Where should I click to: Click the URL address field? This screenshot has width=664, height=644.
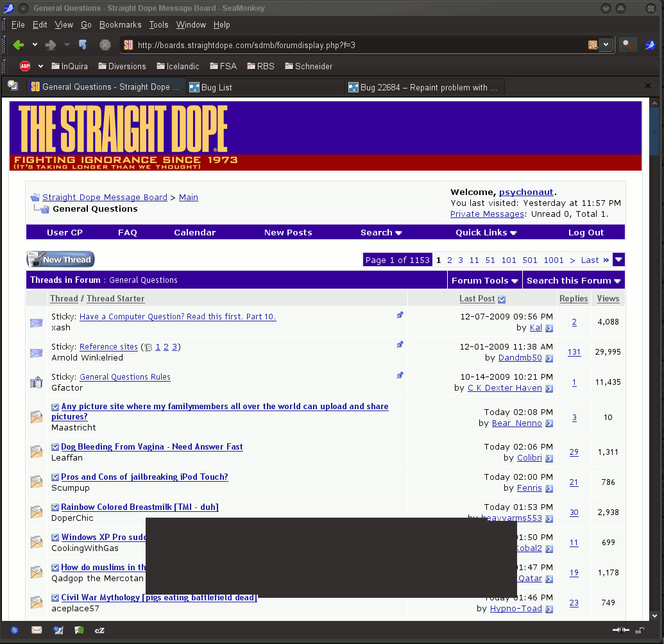359,45
